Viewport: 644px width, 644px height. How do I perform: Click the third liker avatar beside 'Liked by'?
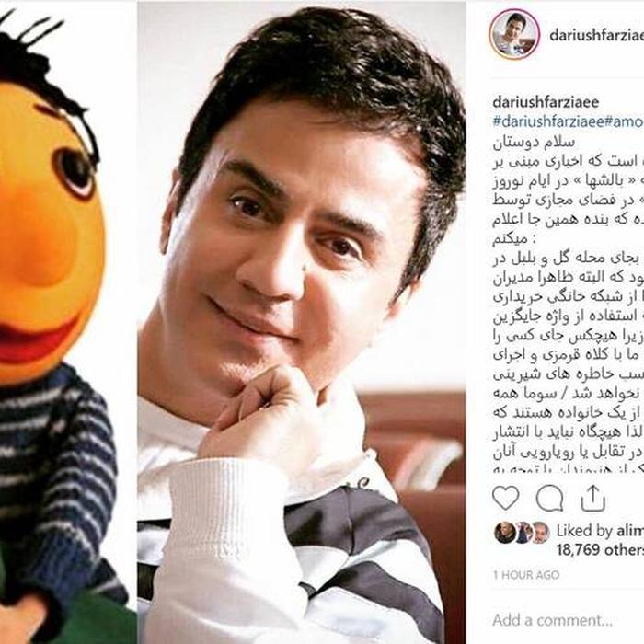pos(541,533)
